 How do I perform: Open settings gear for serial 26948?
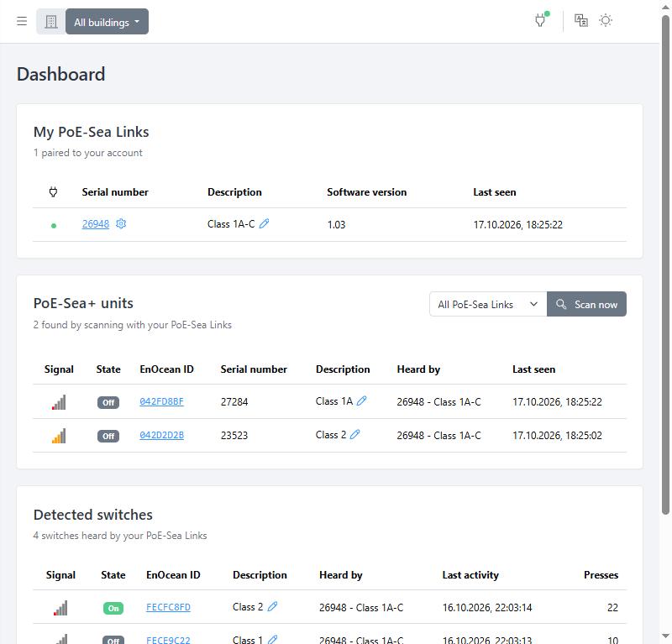pos(121,223)
